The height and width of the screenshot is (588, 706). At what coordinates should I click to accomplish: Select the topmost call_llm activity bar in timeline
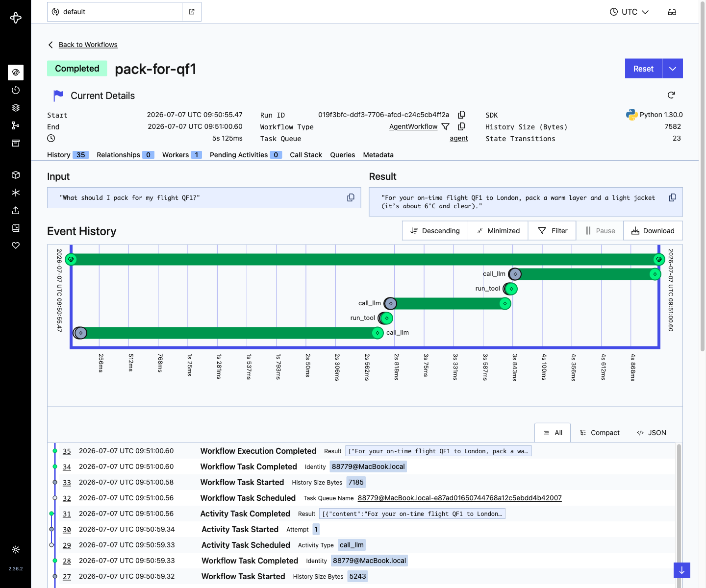585,274
